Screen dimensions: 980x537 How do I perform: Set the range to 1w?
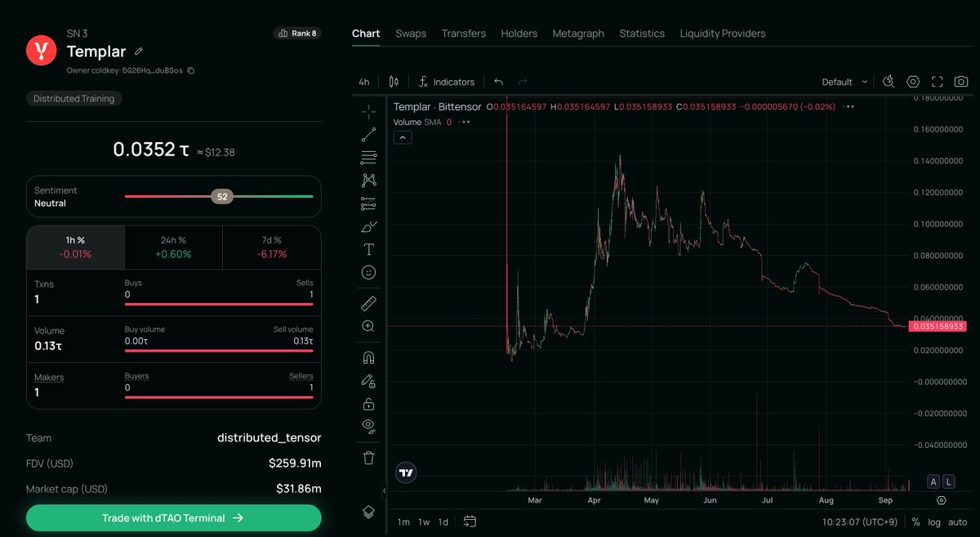(x=424, y=521)
